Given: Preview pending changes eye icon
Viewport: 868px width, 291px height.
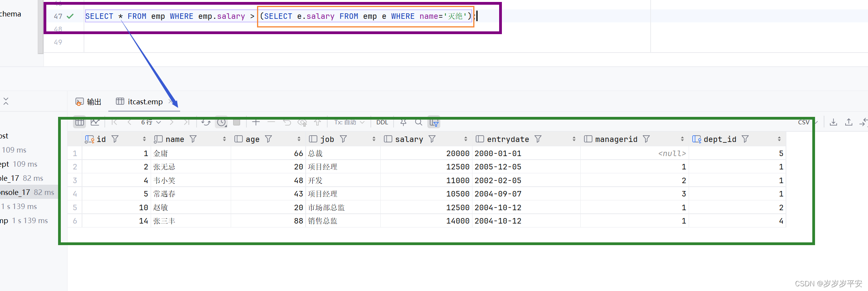Looking at the screenshot, I should point(302,122).
